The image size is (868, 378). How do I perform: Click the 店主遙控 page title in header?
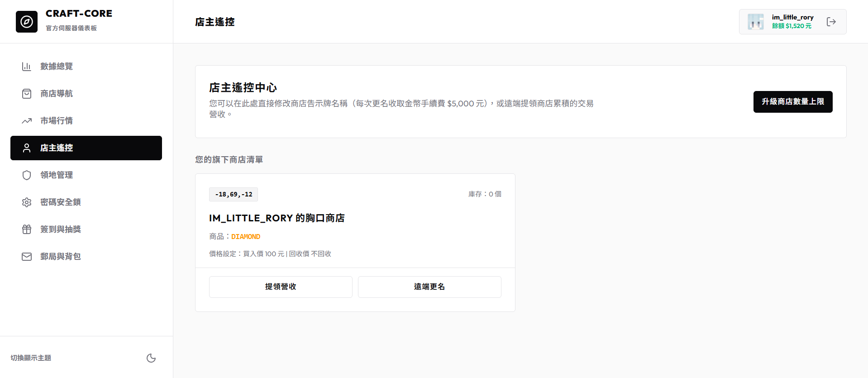pyautogui.click(x=215, y=22)
